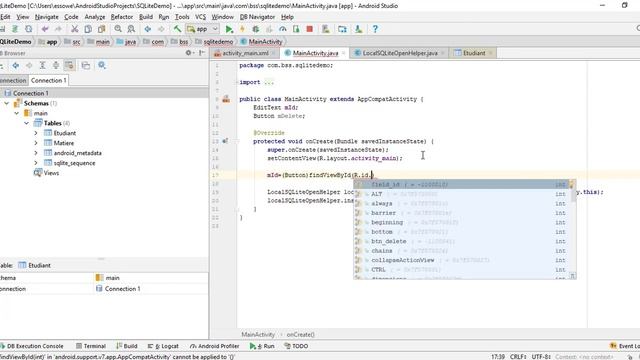Click the Apply Changes lightning icon
Screen dimensions: 640x360
pos(242,29)
